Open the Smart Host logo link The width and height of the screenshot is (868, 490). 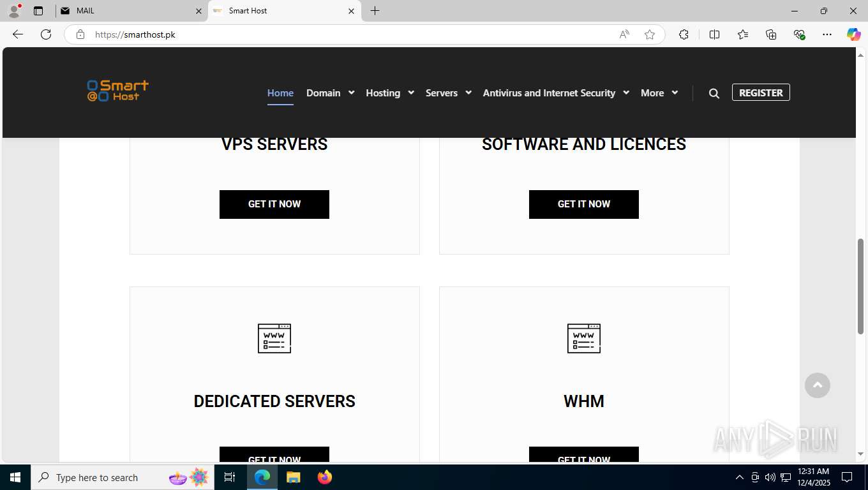pyautogui.click(x=118, y=91)
